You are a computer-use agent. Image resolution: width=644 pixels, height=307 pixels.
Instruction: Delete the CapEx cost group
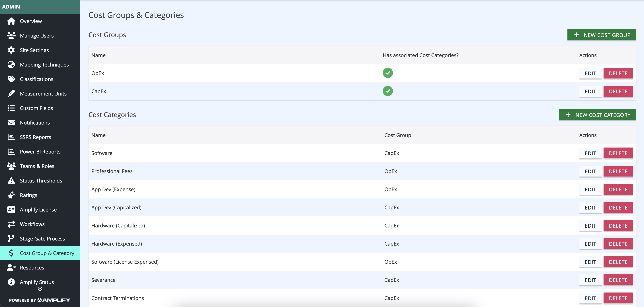pos(618,91)
